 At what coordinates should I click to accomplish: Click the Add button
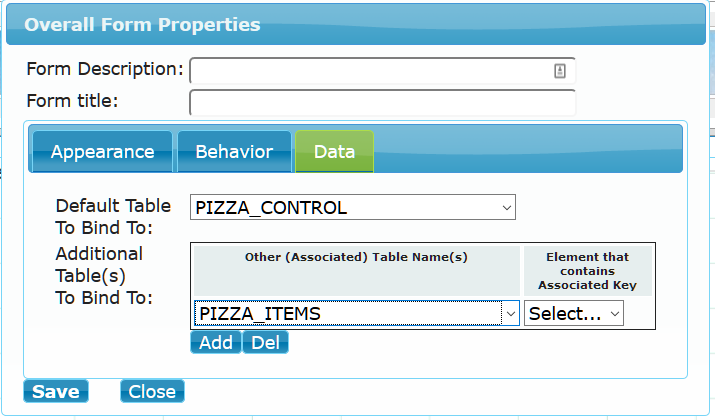pos(216,342)
